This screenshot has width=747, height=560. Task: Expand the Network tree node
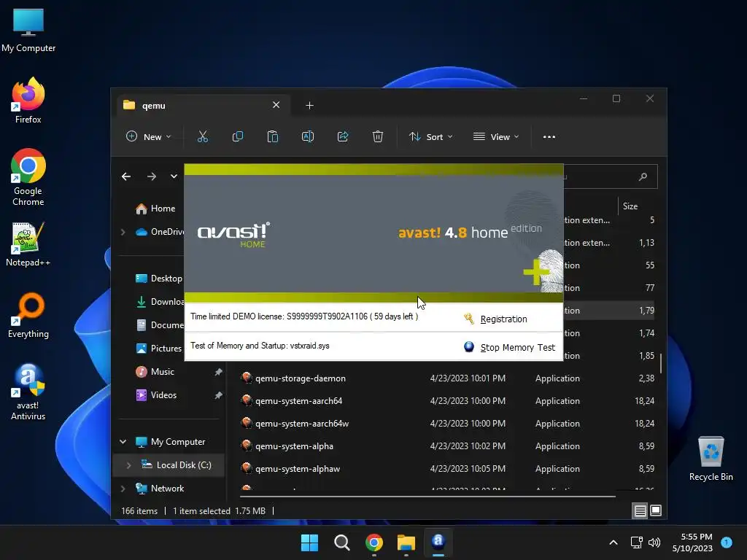tap(123, 489)
